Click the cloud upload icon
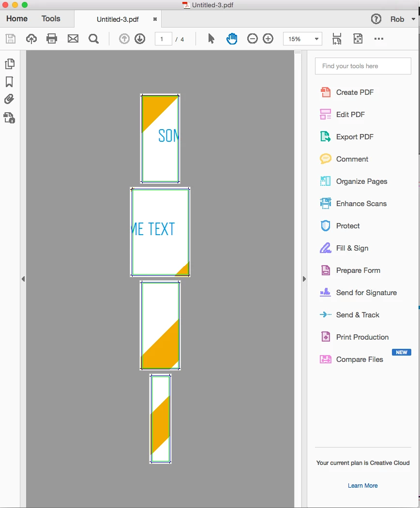 (x=31, y=39)
